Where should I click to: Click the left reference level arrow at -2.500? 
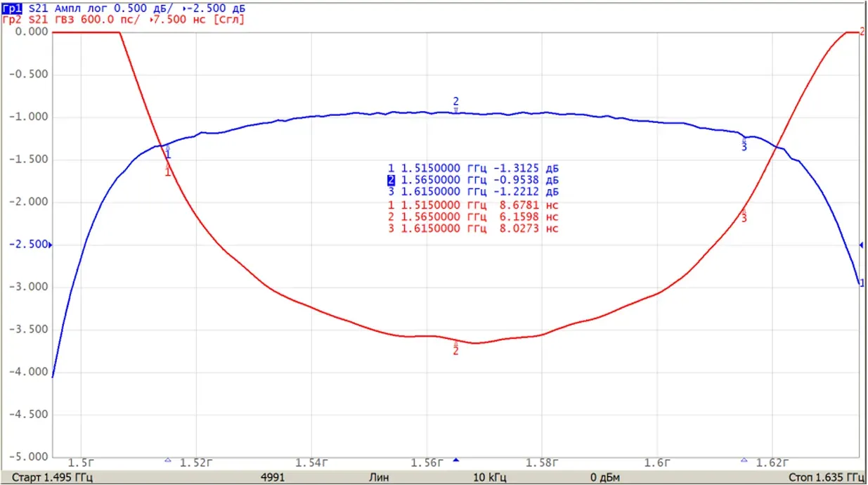[49, 245]
